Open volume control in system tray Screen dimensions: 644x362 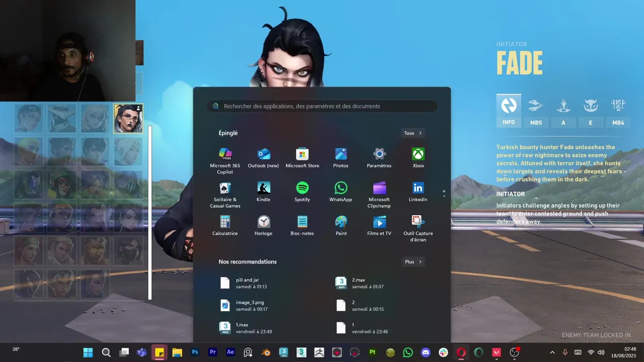(x=602, y=352)
